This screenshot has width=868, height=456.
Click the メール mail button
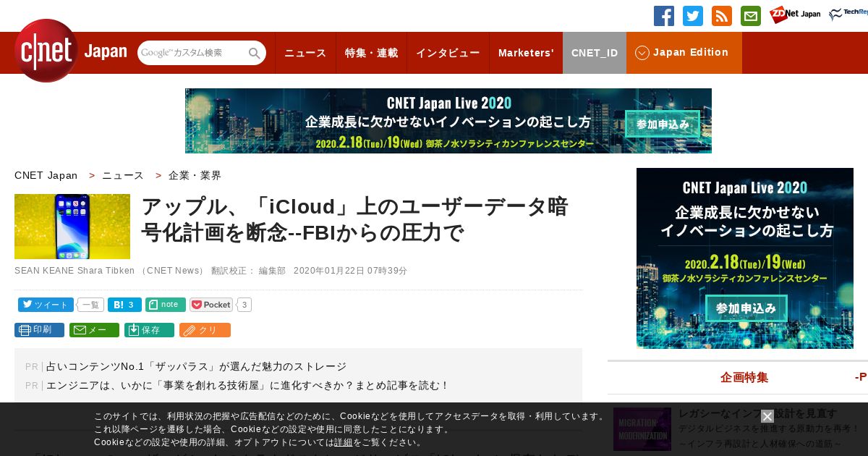pyautogui.click(x=94, y=330)
